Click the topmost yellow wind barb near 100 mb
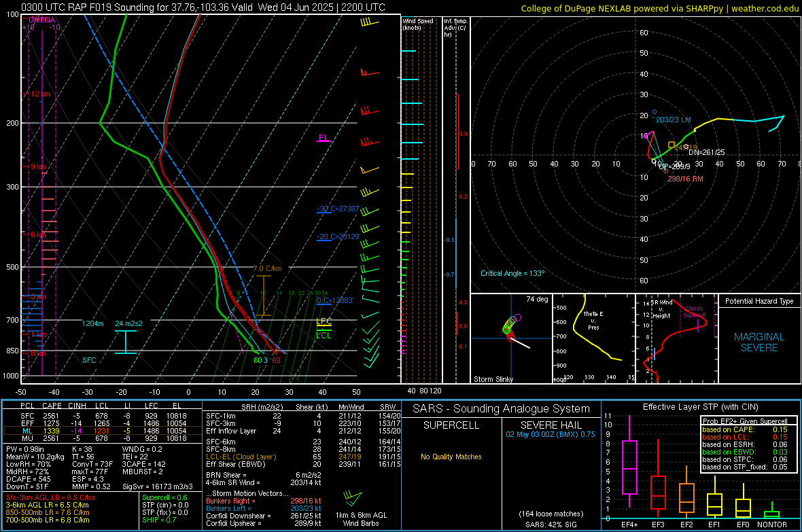 pos(369,22)
